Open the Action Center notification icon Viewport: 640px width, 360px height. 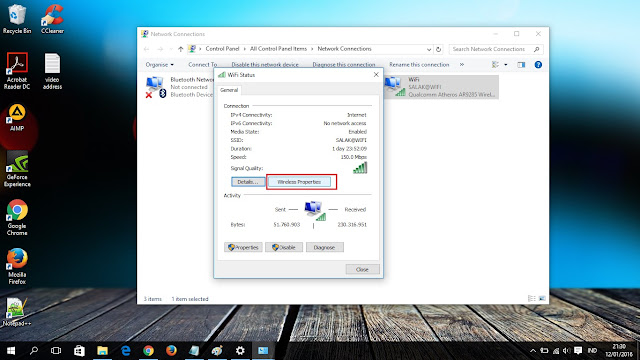click(x=578, y=351)
